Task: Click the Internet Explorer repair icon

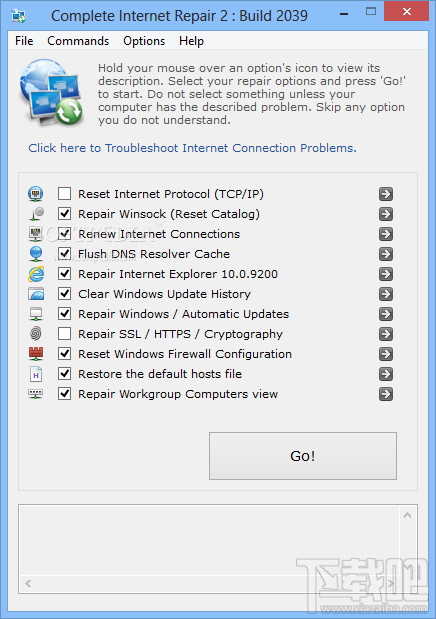Action: point(36,274)
